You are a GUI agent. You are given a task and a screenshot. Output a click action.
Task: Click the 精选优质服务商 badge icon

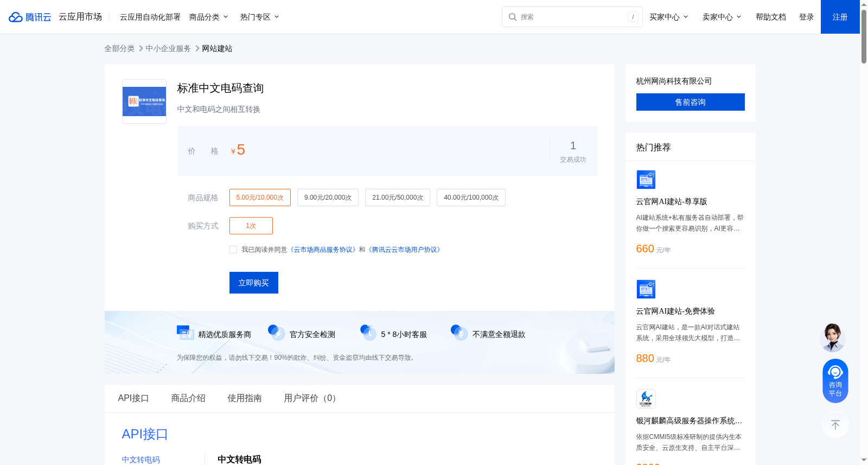pos(186,333)
